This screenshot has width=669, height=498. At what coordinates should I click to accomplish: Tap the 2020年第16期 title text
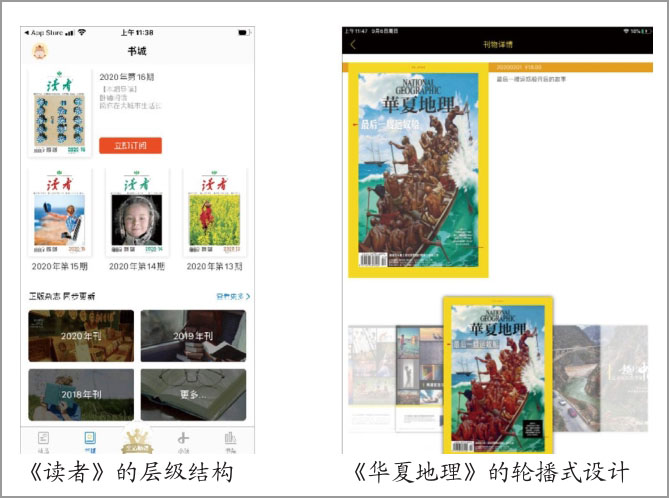click(x=127, y=77)
